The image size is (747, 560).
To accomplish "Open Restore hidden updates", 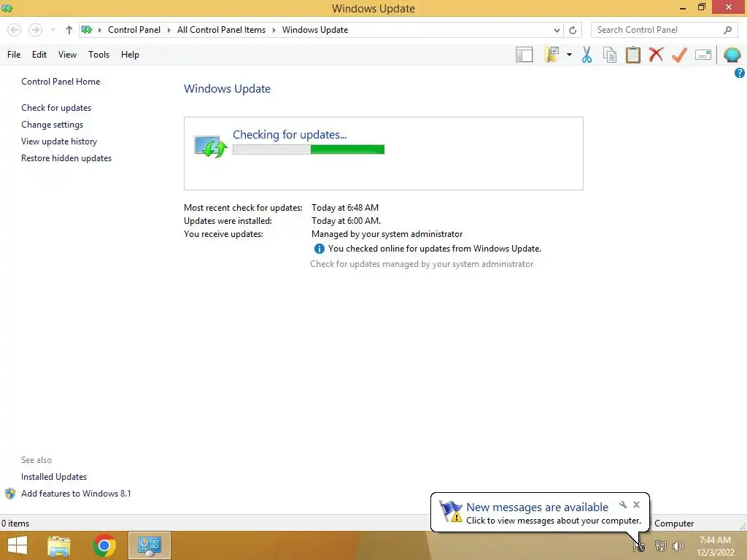I will tap(66, 158).
